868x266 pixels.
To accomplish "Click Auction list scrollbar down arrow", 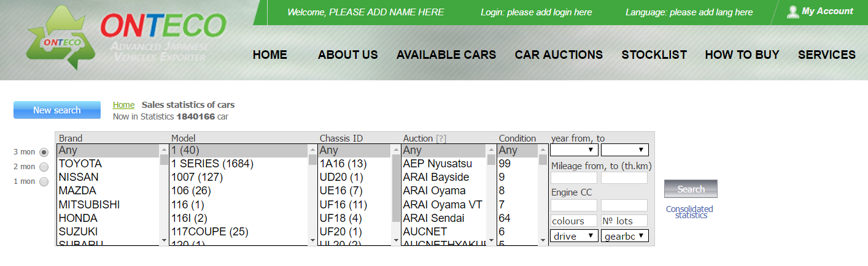I will point(491,240).
